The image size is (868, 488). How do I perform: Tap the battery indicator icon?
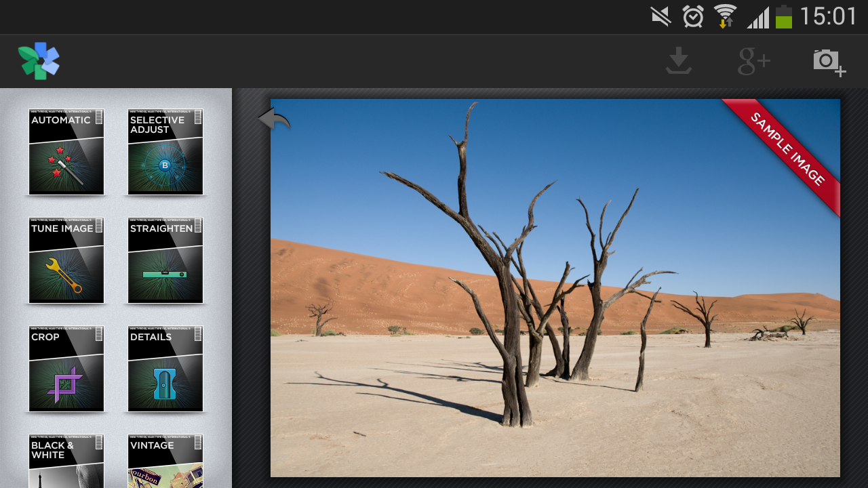pyautogui.click(x=784, y=16)
